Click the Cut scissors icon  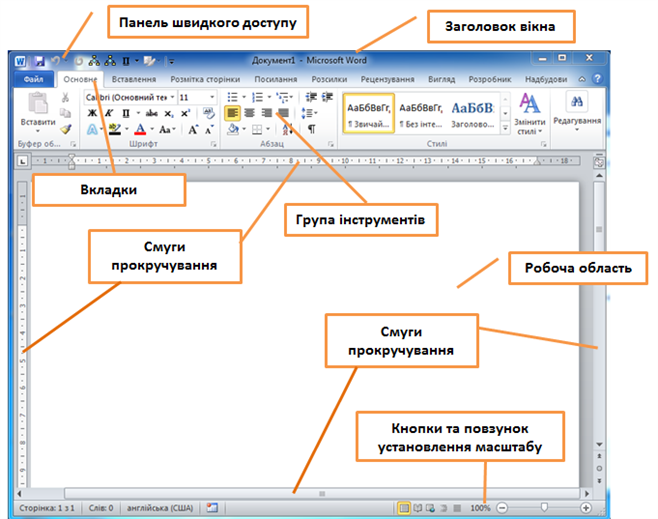coord(65,97)
